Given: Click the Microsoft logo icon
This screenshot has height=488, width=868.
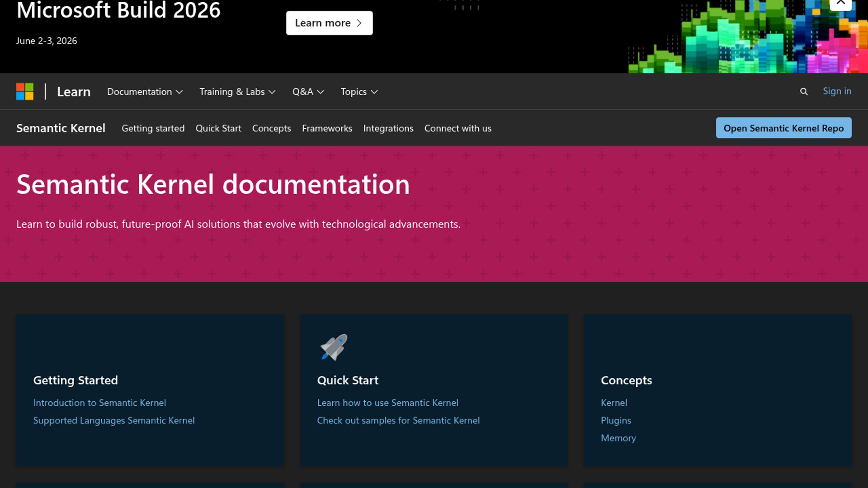Looking at the screenshot, I should [x=25, y=91].
